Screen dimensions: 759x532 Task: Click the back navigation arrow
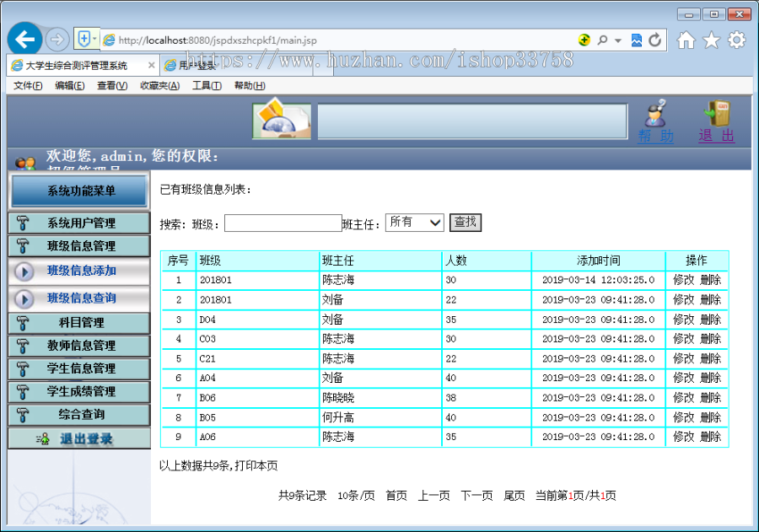click(26, 39)
